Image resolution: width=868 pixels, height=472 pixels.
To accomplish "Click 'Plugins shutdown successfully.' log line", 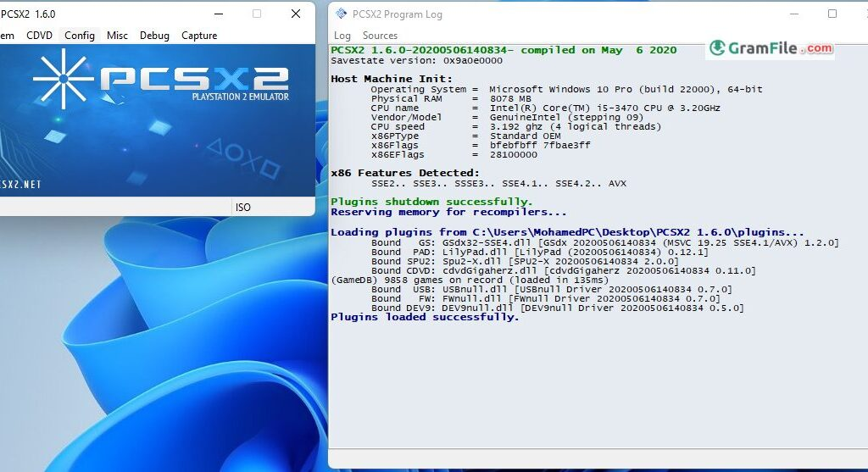I will tap(431, 202).
